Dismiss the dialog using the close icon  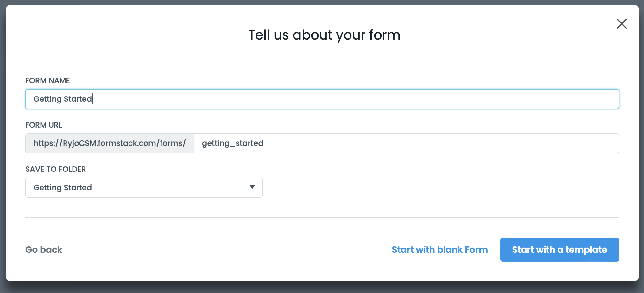tap(622, 24)
